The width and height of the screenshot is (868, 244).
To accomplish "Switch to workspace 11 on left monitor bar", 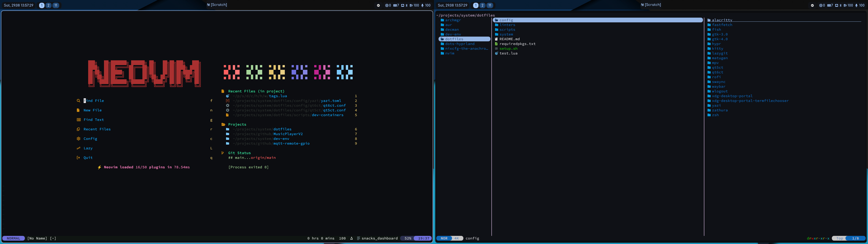I will (56, 5).
